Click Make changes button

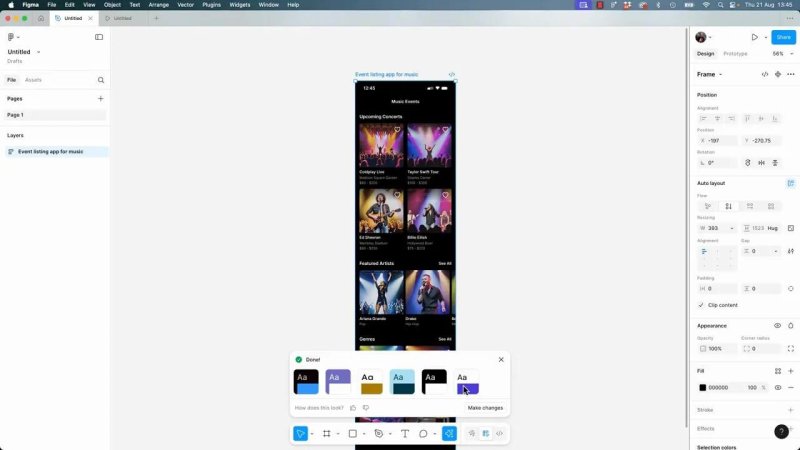point(485,408)
